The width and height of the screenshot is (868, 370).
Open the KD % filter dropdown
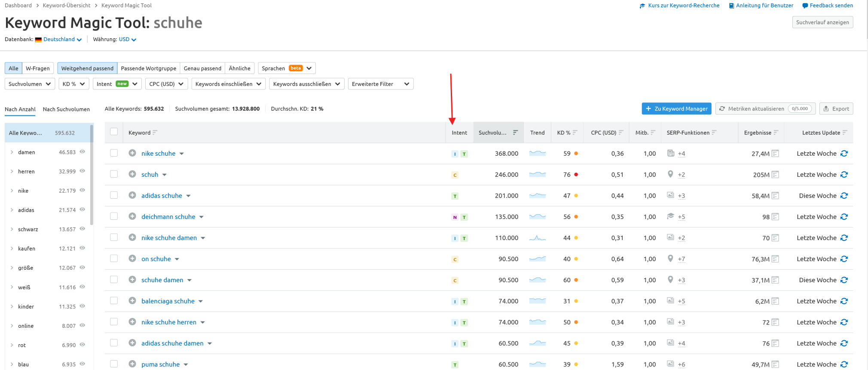(x=74, y=84)
